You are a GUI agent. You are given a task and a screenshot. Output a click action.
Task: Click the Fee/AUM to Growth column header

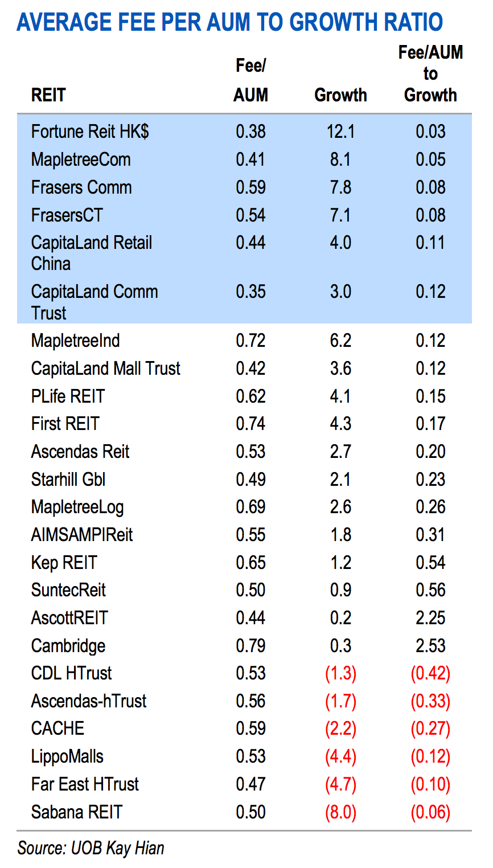click(430, 73)
